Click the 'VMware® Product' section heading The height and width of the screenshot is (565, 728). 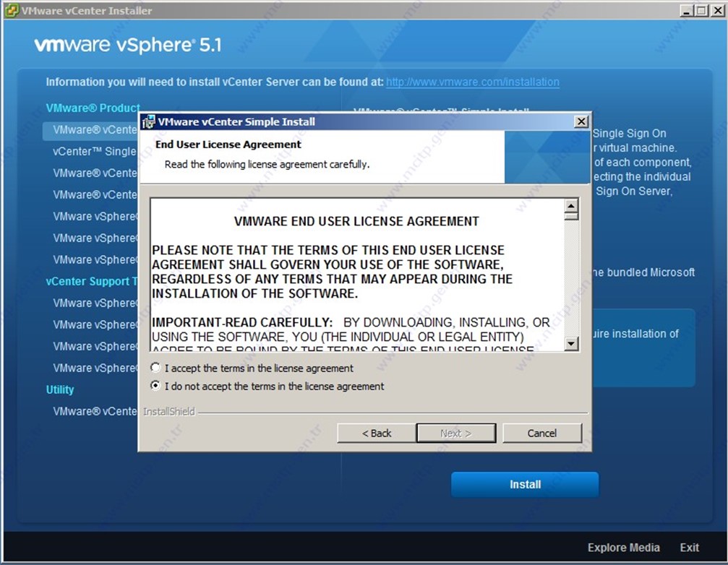tap(93, 108)
